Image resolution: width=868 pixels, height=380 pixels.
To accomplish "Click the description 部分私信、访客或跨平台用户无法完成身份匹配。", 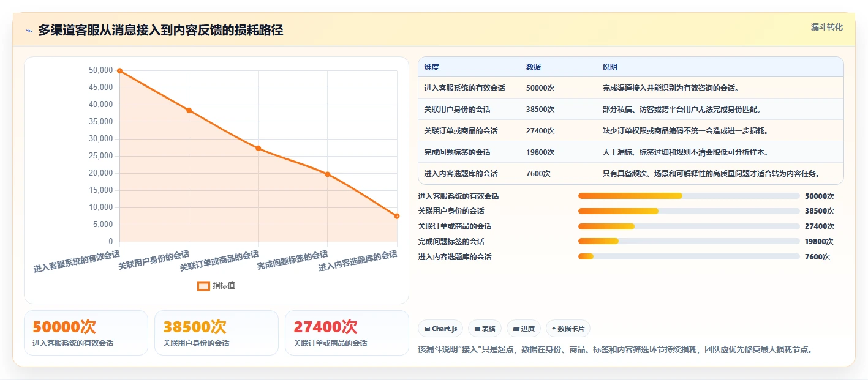I will tap(682, 110).
